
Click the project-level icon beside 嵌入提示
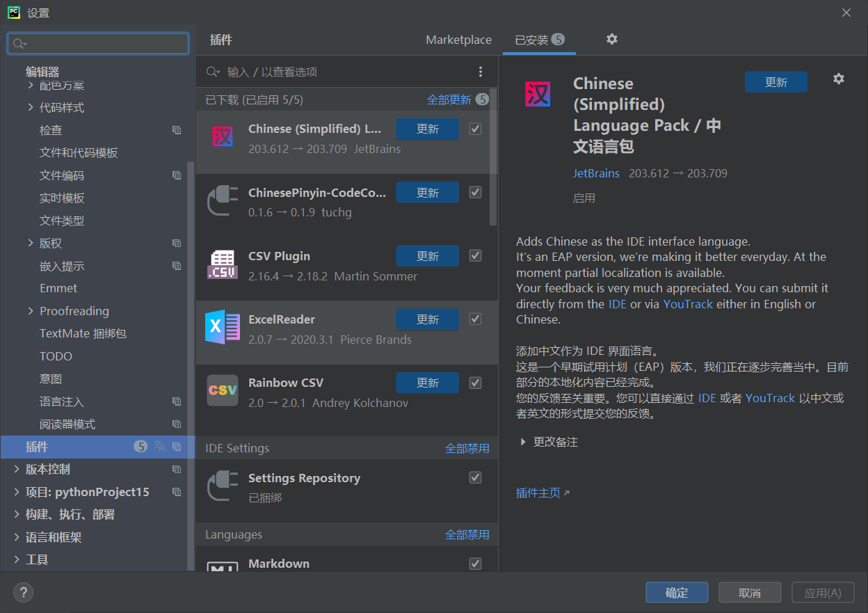pos(177,266)
